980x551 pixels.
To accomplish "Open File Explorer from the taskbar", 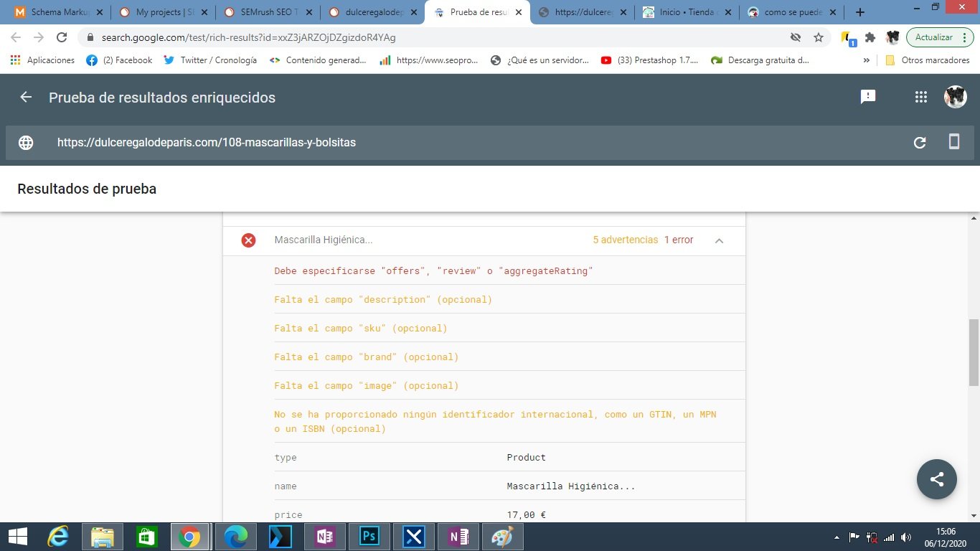I will click(x=102, y=537).
